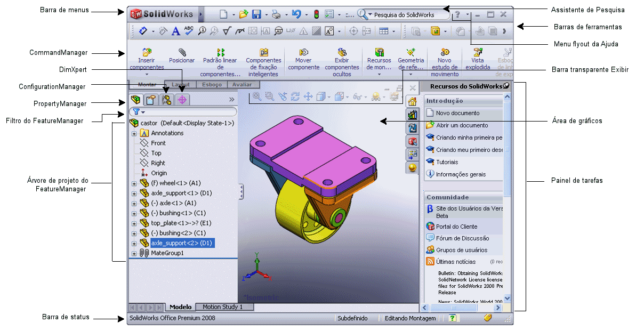Click the Vista explodida command
644x331 pixels.
tap(478, 60)
